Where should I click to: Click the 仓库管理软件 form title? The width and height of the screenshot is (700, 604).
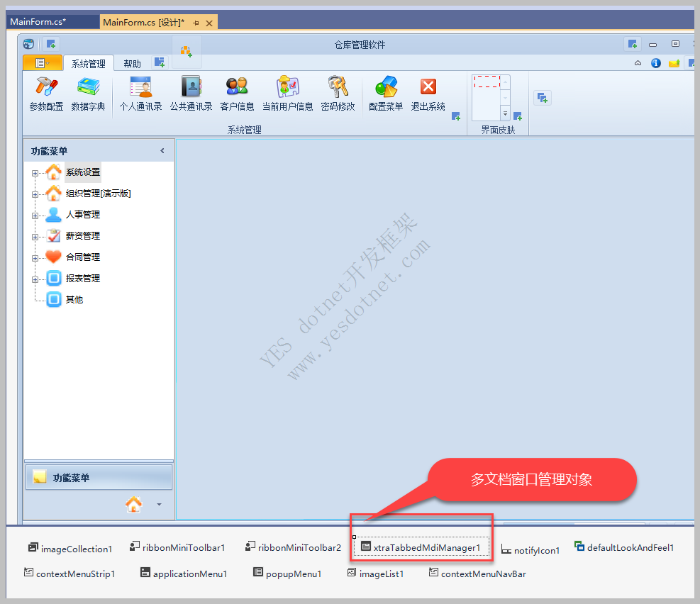pos(360,45)
